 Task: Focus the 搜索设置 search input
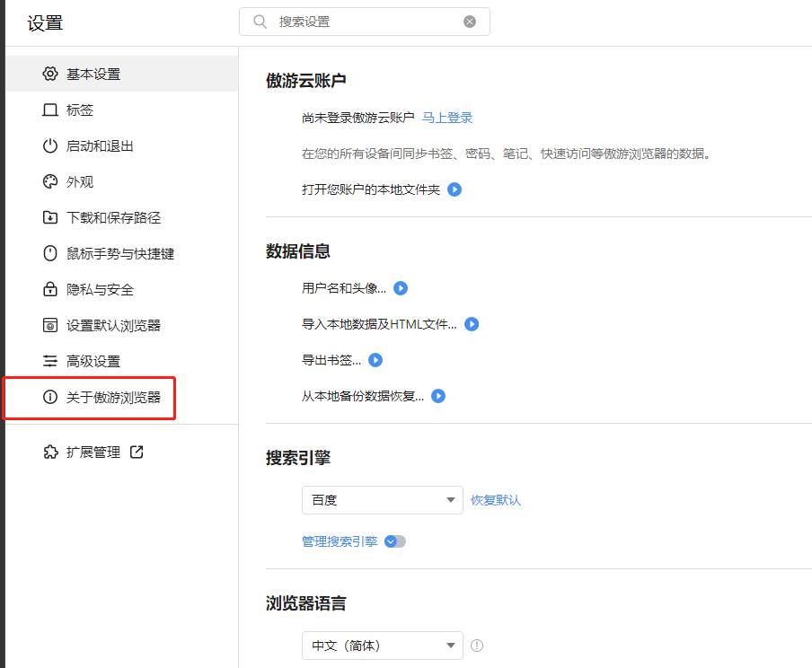[365, 22]
